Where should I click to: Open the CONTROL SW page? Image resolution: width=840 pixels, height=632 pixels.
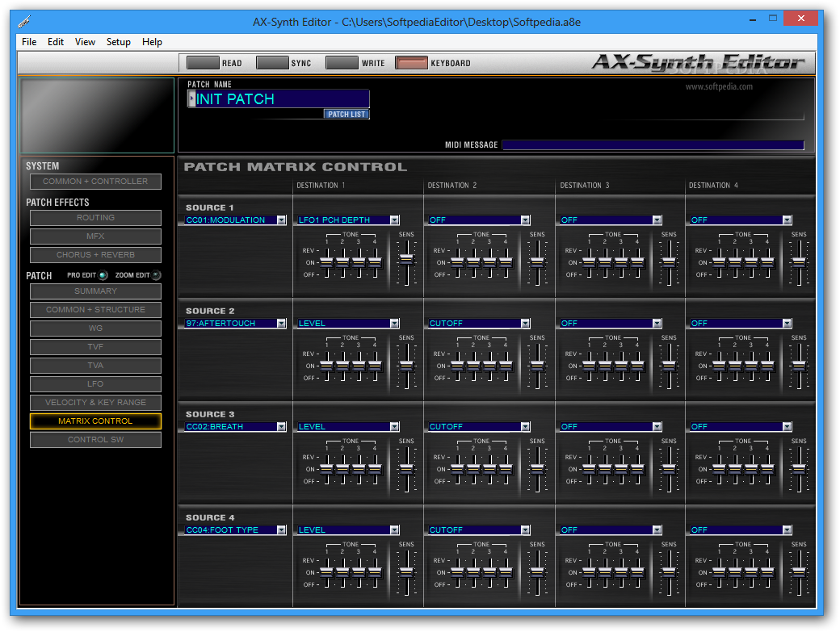pos(95,439)
